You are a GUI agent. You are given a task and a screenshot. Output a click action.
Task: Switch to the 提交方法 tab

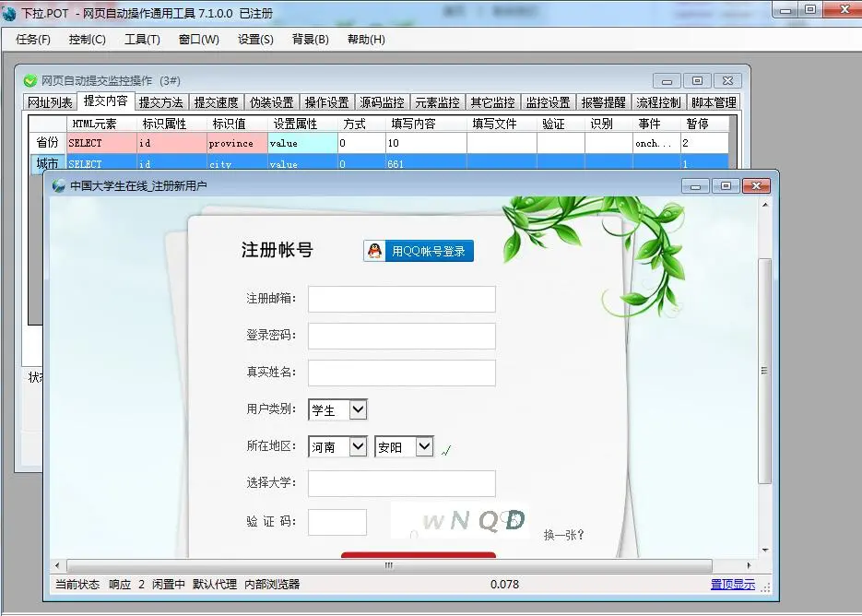click(161, 102)
